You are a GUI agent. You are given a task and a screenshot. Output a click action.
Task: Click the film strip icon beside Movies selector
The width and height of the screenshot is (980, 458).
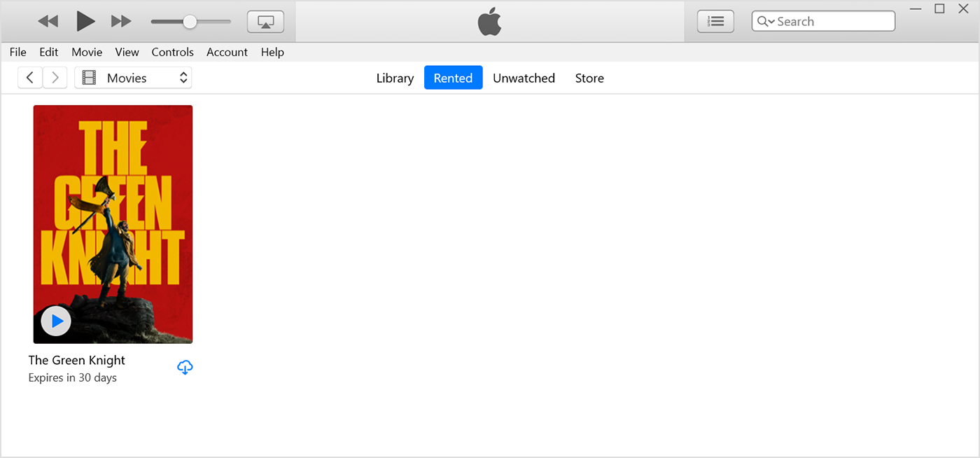click(88, 77)
